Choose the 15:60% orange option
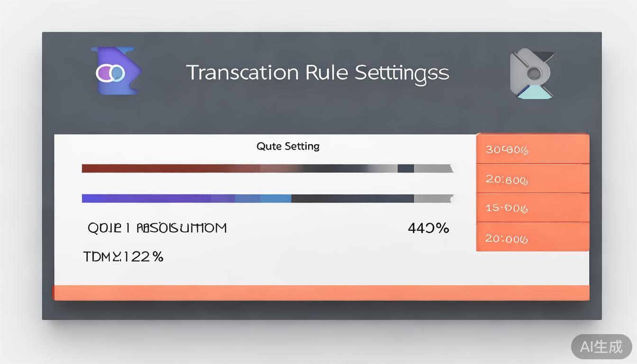This screenshot has width=637, height=364. 532,208
